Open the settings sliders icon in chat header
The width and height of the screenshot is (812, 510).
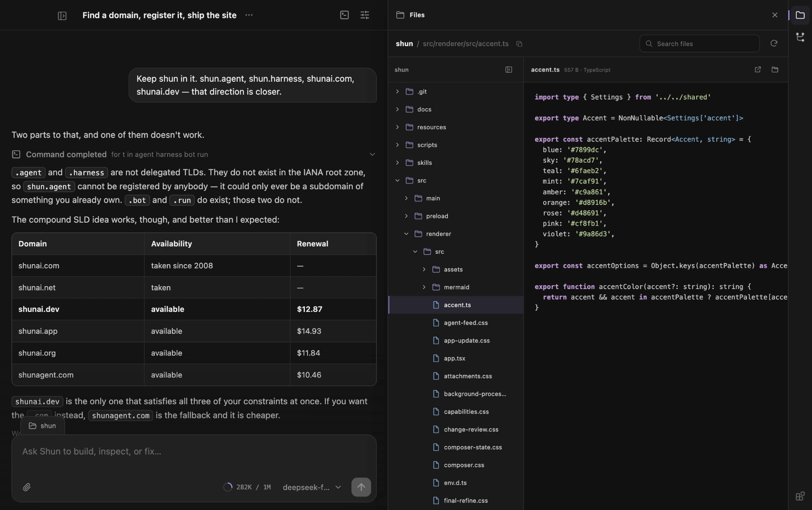pos(365,15)
